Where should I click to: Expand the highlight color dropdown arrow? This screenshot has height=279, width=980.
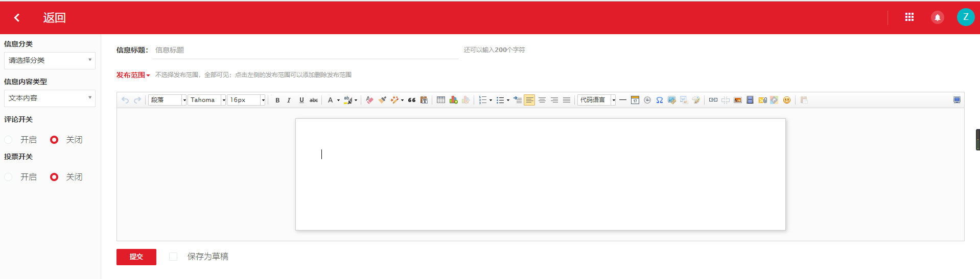tap(356, 100)
